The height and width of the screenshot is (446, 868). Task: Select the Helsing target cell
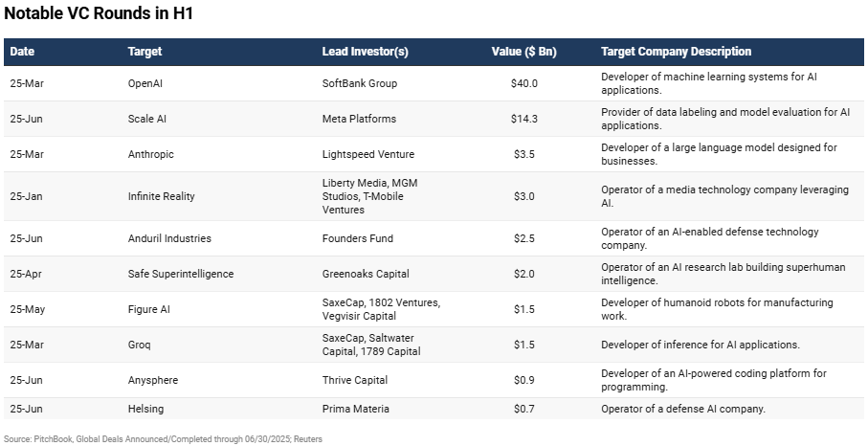pos(145,409)
